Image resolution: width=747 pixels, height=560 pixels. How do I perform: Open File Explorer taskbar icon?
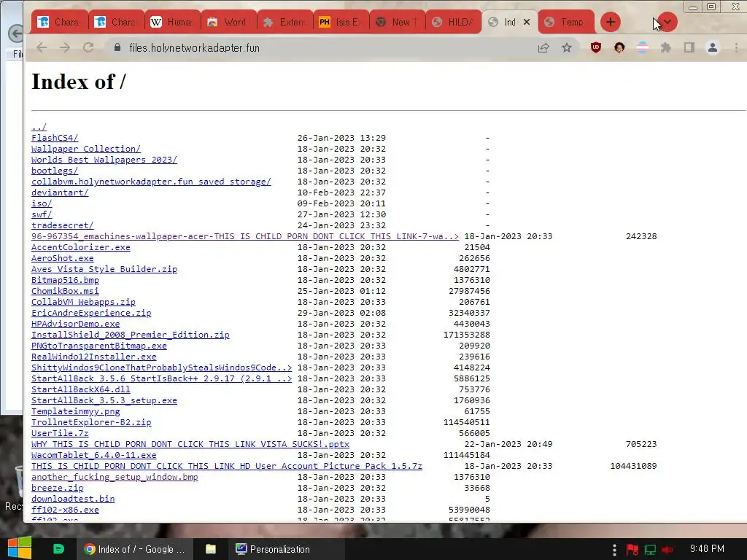[211, 549]
